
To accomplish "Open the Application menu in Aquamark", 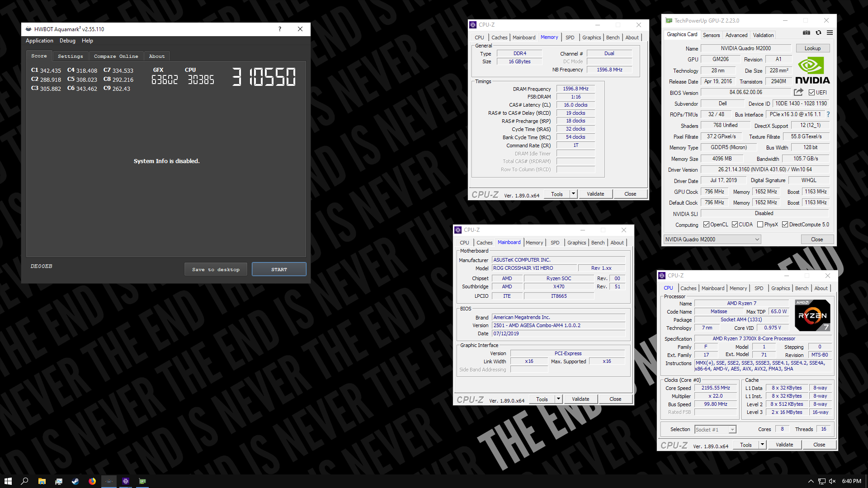I will click(39, 41).
